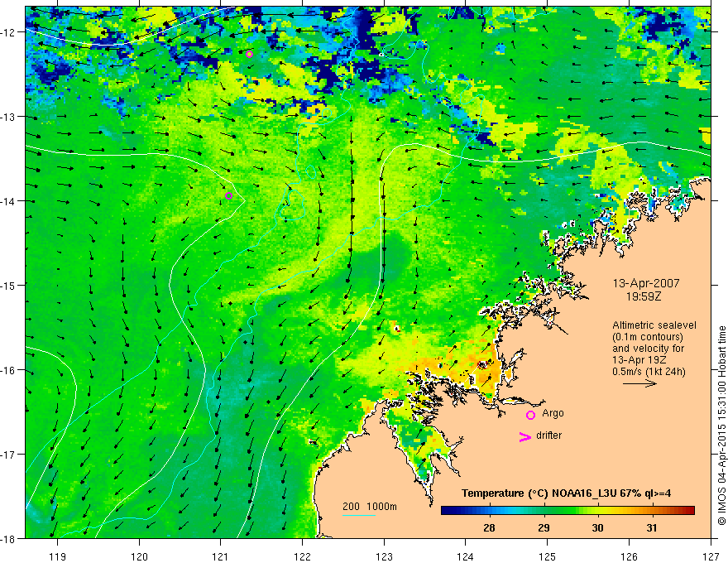The width and height of the screenshot is (728, 563).
Task: Click longitude axis label 126
Action: click(x=629, y=556)
